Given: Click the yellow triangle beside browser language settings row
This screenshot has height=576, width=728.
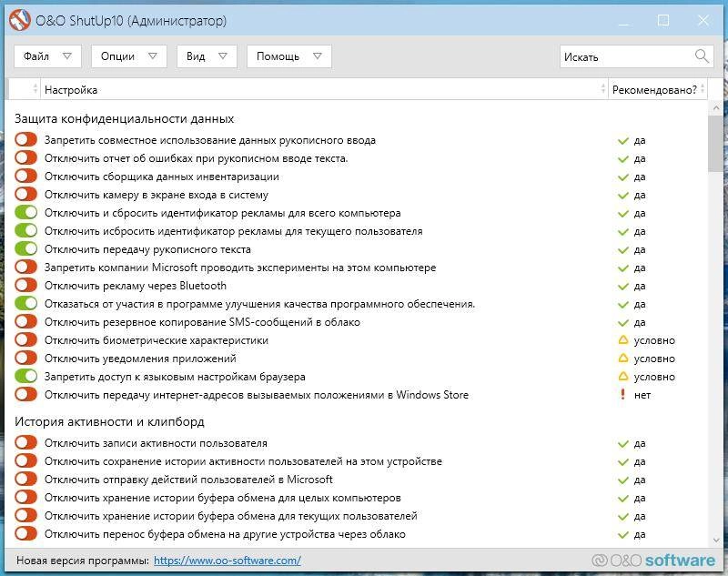Looking at the screenshot, I should [623, 377].
